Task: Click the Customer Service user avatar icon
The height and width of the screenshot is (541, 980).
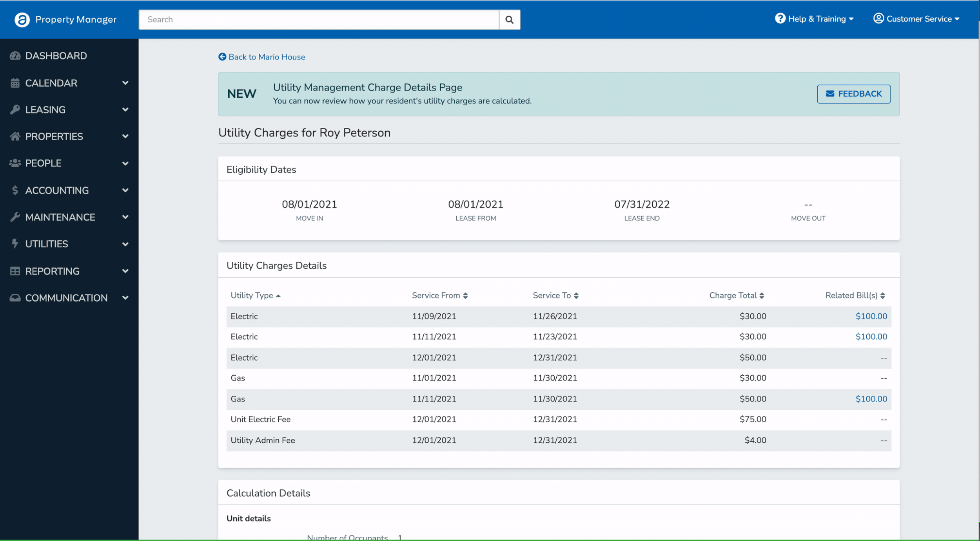Action: click(878, 18)
